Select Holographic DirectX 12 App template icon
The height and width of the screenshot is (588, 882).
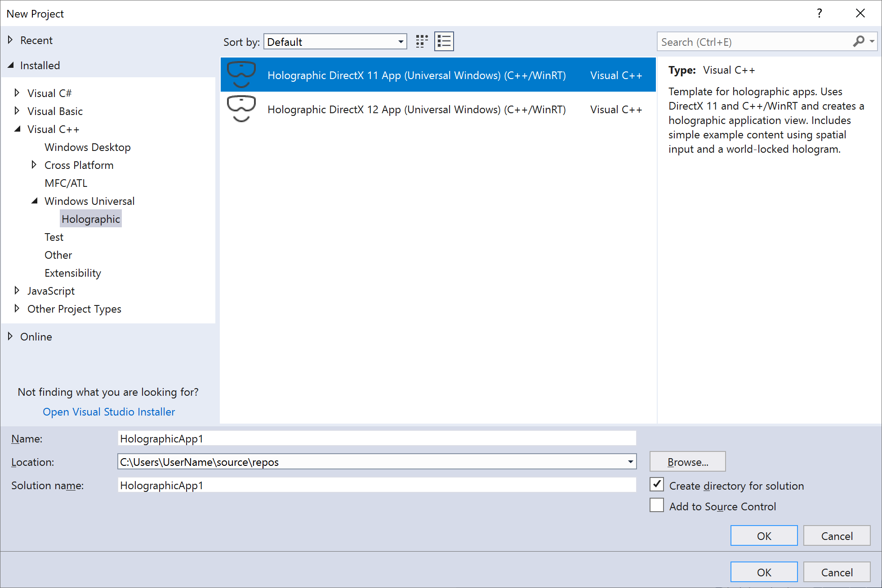(241, 110)
